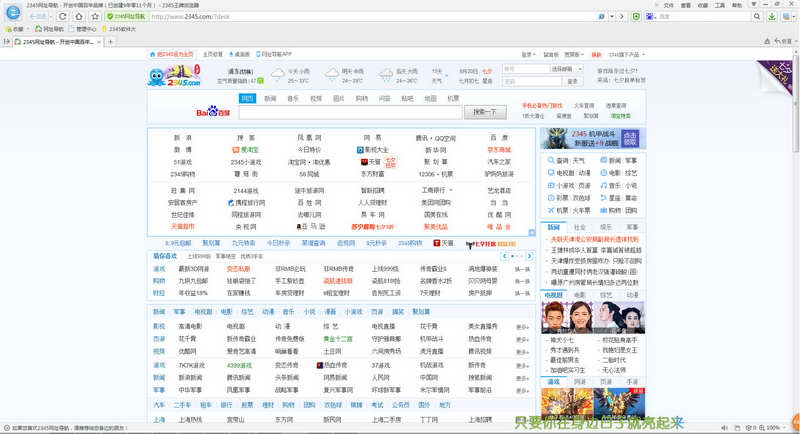The width and height of the screenshot is (800, 434).
Task: Expand the 工商银行 bank dropdown arrow
Action: point(451,190)
